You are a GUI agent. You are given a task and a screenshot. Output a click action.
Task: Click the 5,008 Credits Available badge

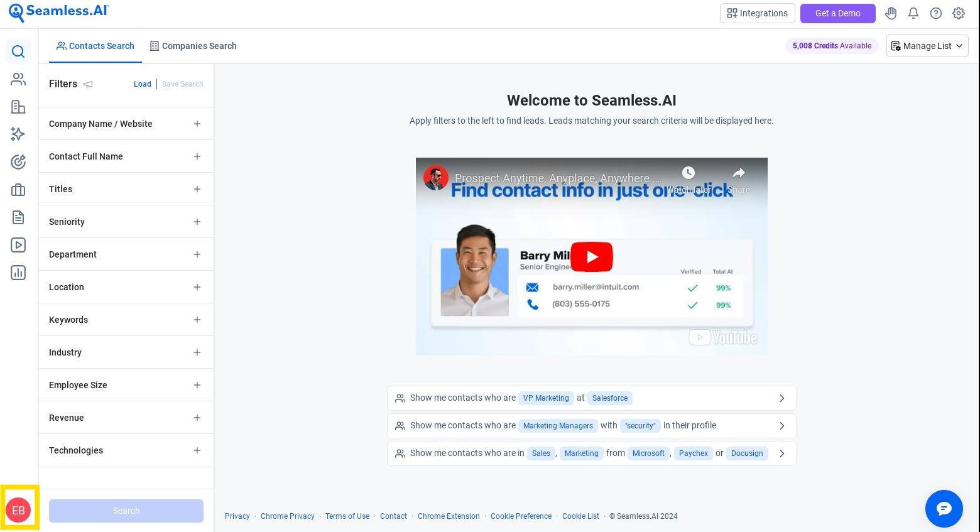point(832,46)
